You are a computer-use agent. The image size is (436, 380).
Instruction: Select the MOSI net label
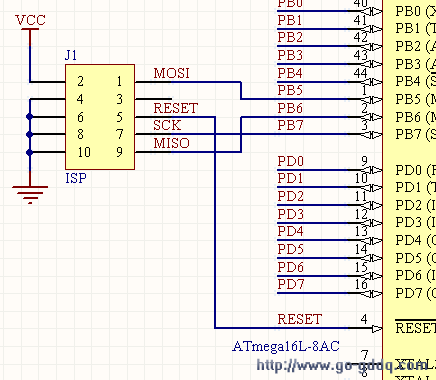point(171,73)
